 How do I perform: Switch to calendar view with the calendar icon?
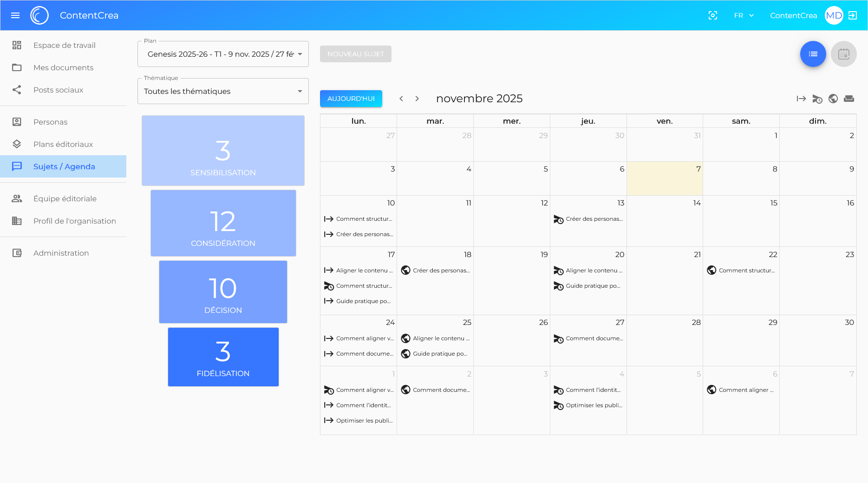[x=844, y=54]
